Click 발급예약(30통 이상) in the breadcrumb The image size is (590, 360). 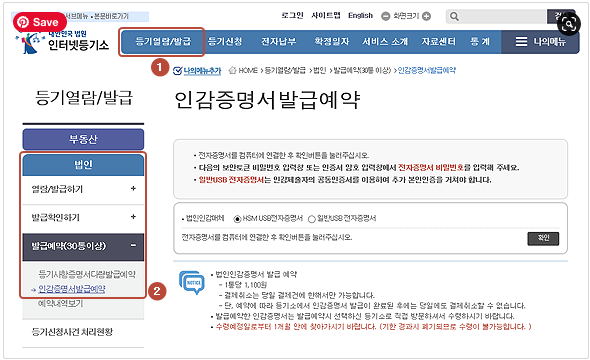pos(362,70)
